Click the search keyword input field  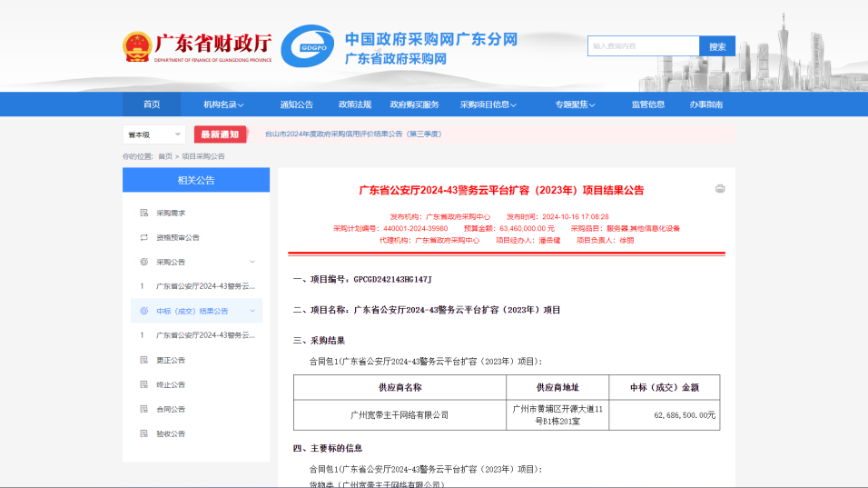click(644, 46)
